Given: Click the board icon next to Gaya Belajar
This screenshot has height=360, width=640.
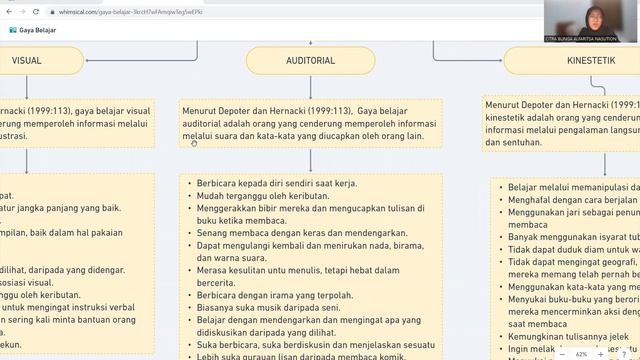Looking at the screenshot, I should click(13, 30).
